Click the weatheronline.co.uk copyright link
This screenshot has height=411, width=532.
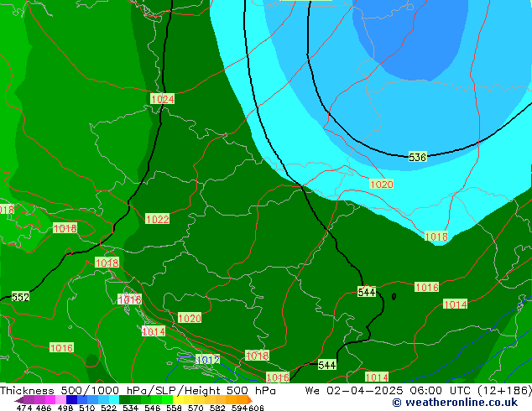[455, 403]
